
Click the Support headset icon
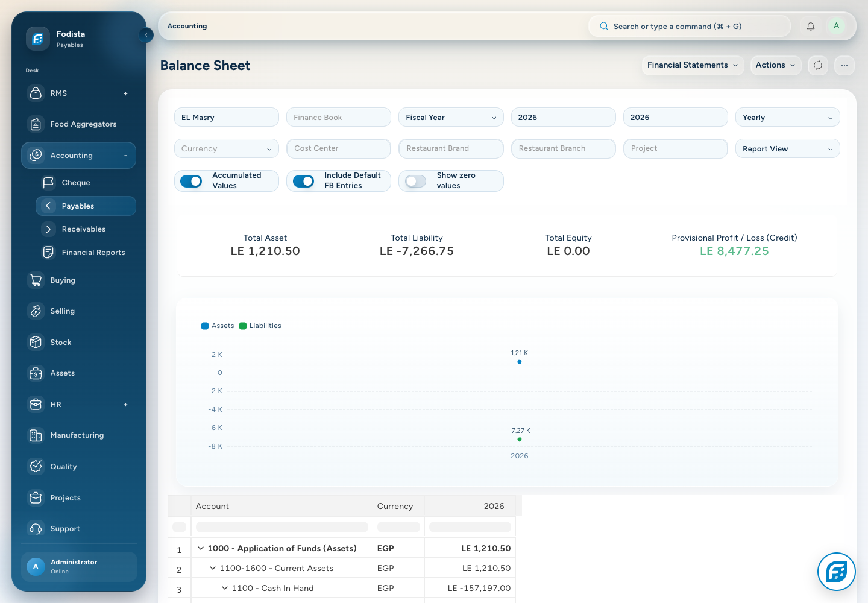[36, 529]
